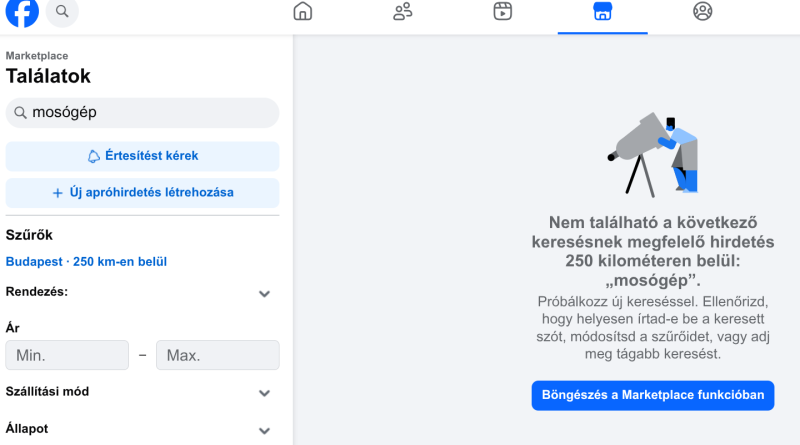
Task: Click the Max. price input field
Action: (x=217, y=355)
